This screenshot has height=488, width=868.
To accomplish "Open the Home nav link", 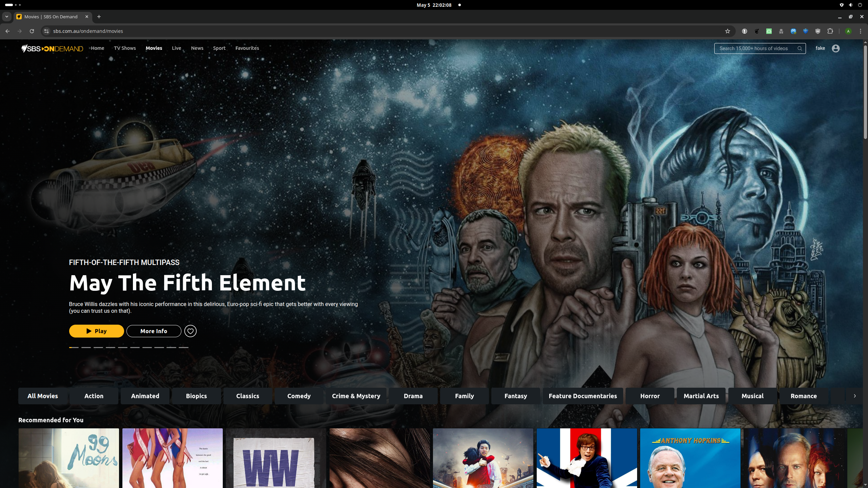I will tap(97, 48).
